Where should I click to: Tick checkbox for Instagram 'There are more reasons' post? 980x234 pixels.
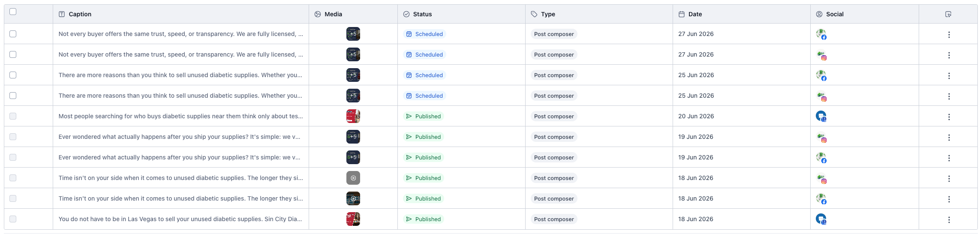[x=13, y=96]
